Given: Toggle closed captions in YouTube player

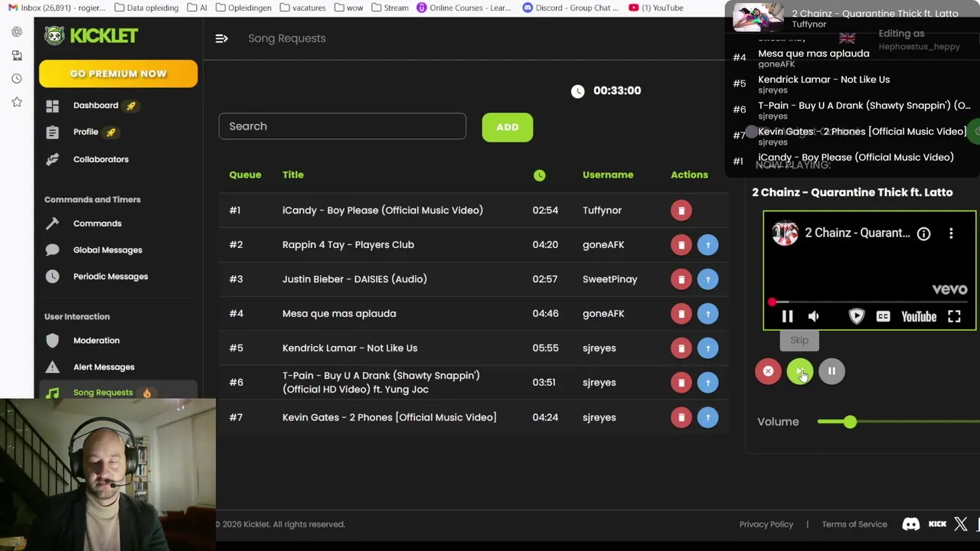Looking at the screenshot, I should click(x=883, y=316).
